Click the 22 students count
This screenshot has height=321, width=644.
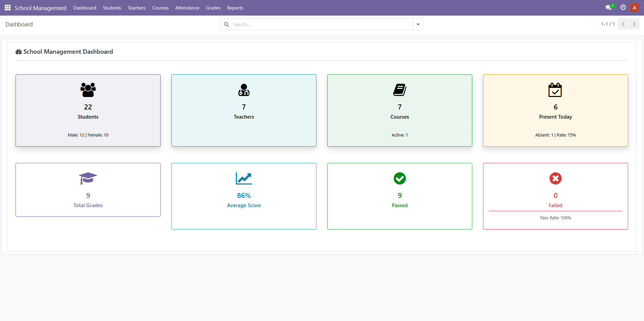pos(88,107)
